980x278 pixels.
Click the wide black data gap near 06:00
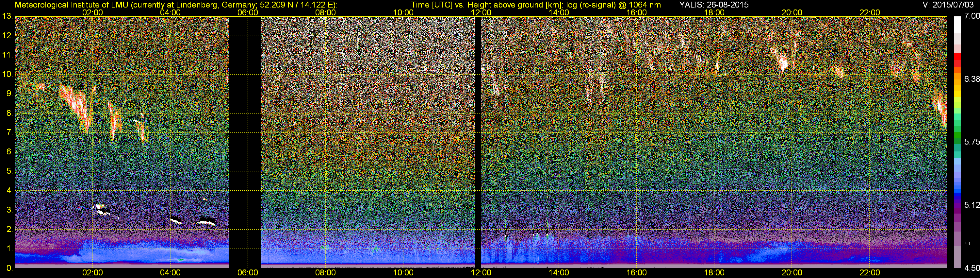(x=245, y=142)
